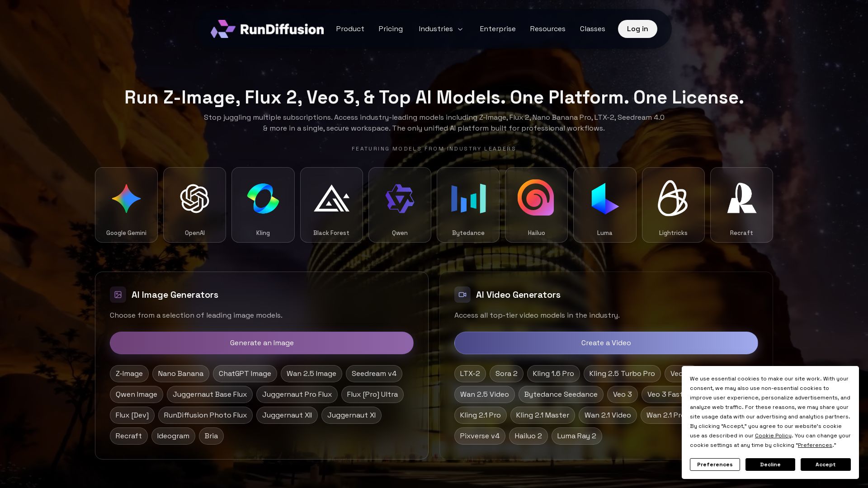Expand the Industries dropdown menu
868x488 pixels.
click(441, 29)
